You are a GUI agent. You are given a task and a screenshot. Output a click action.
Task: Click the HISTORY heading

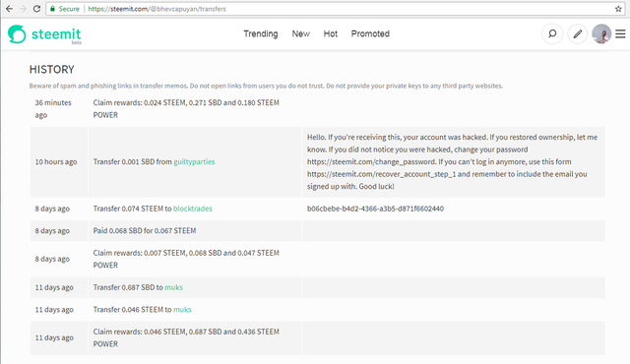(52, 70)
